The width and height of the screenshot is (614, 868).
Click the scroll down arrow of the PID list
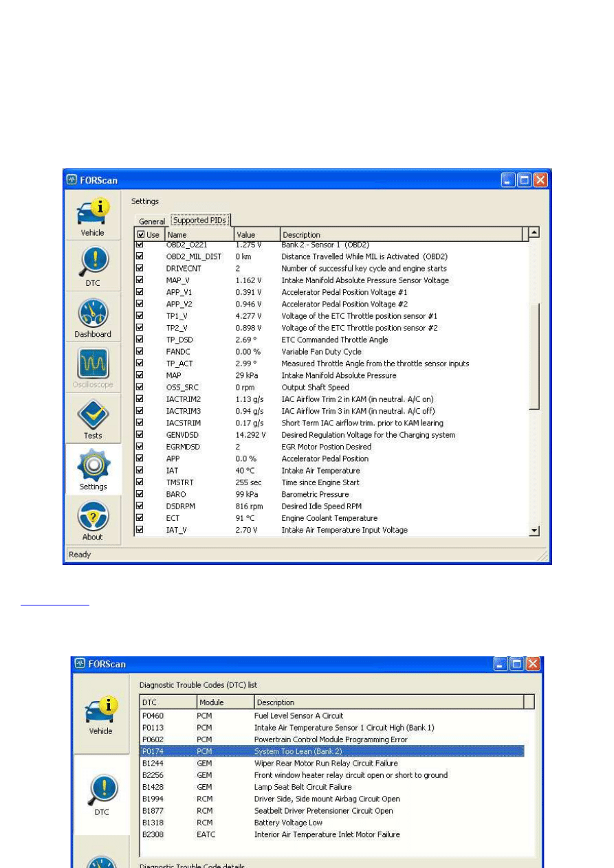coord(534,531)
